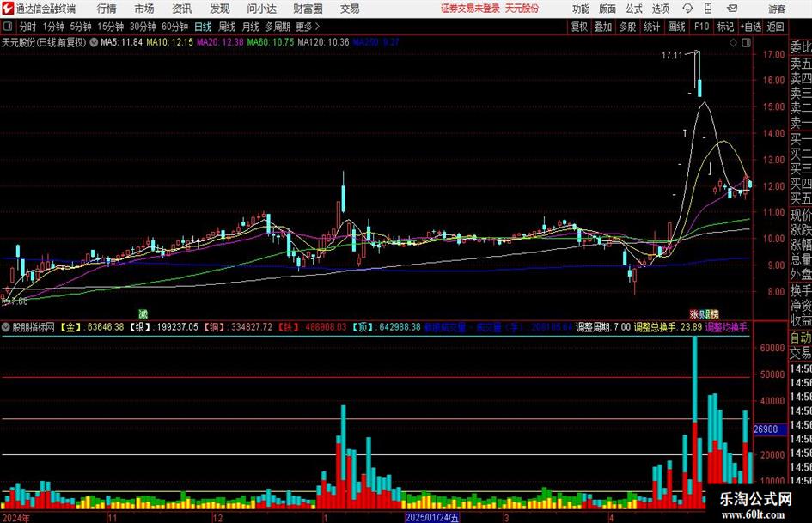The width and height of the screenshot is (812, 523).
Task: Switch to 5分钟 period tab
Action: pyautogui.click(x=81, y=27)
